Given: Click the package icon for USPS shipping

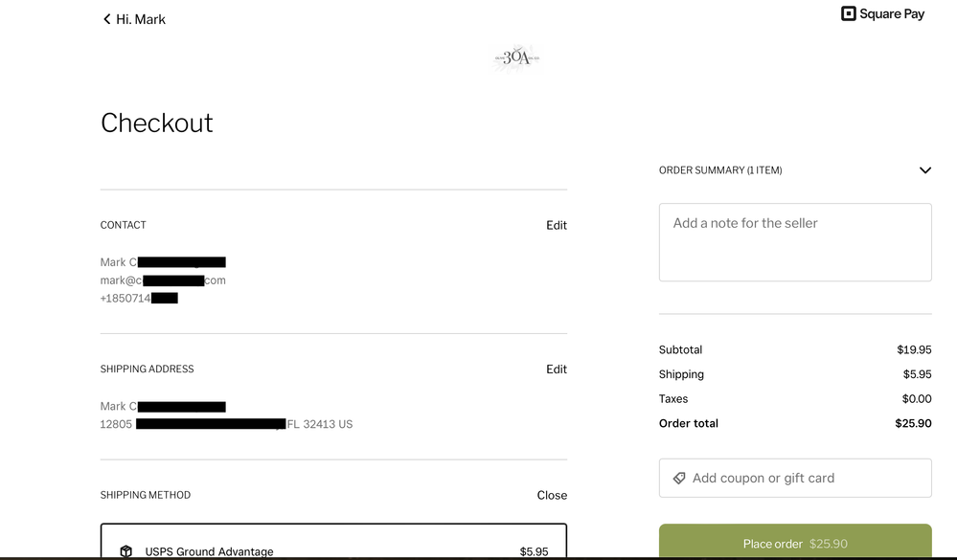Looking at the screenshot, I should tap(125, 551).
